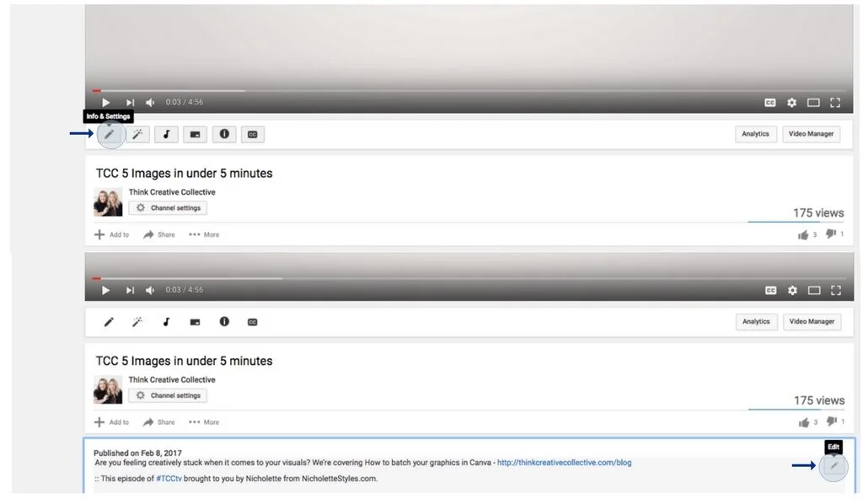Open lower Channel settings button
The image size is (863, 504).
169,395
